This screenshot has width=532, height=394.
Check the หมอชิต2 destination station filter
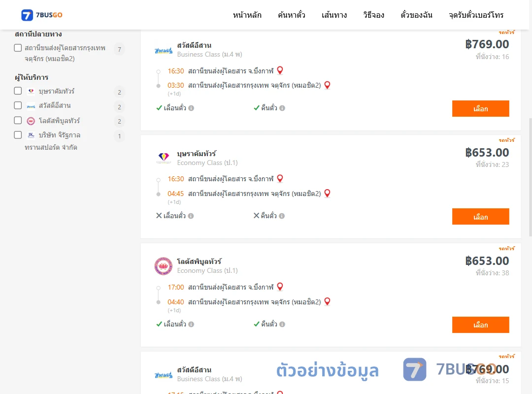click(18, 48)
